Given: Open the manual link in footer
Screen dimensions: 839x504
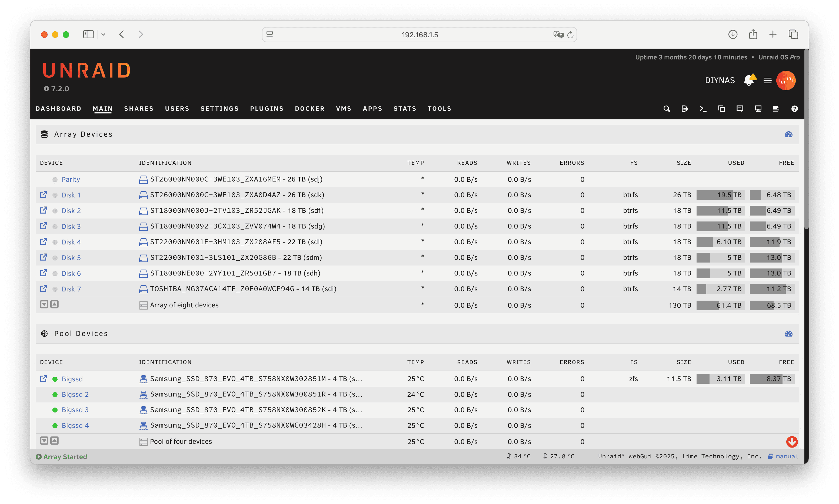Looking at the screenshot, I should (787, 456).
